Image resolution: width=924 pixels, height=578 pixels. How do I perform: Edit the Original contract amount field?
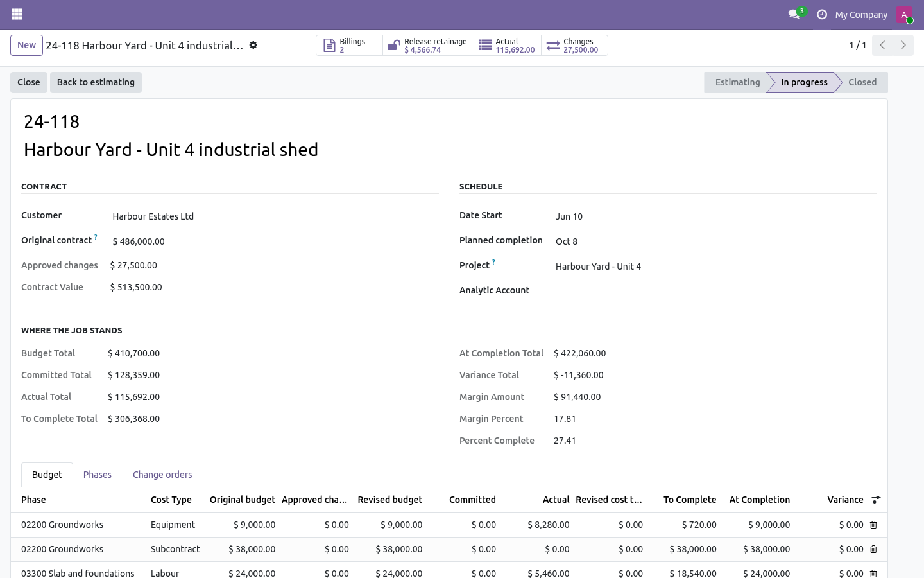[x=275, y=241]
